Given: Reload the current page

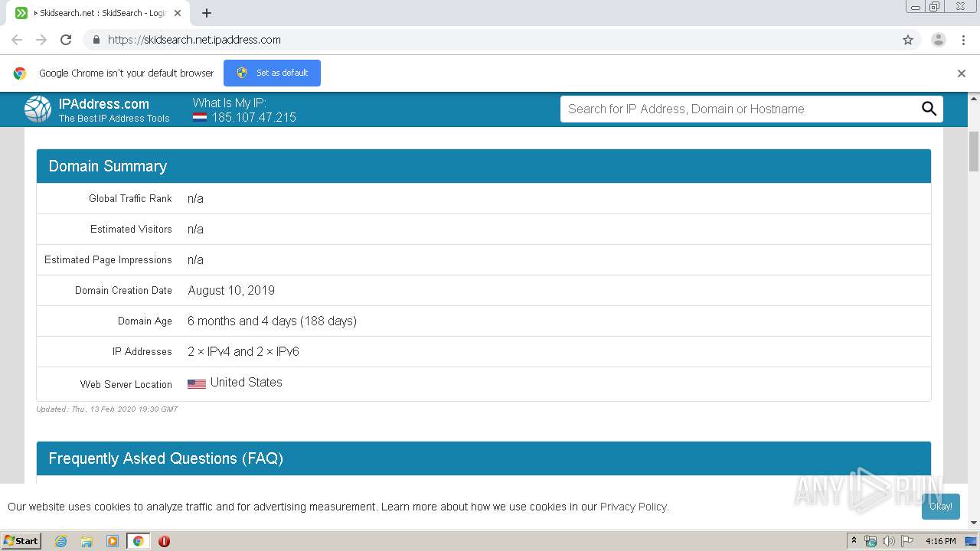Looking at the screenshot, I should [66, 40].
